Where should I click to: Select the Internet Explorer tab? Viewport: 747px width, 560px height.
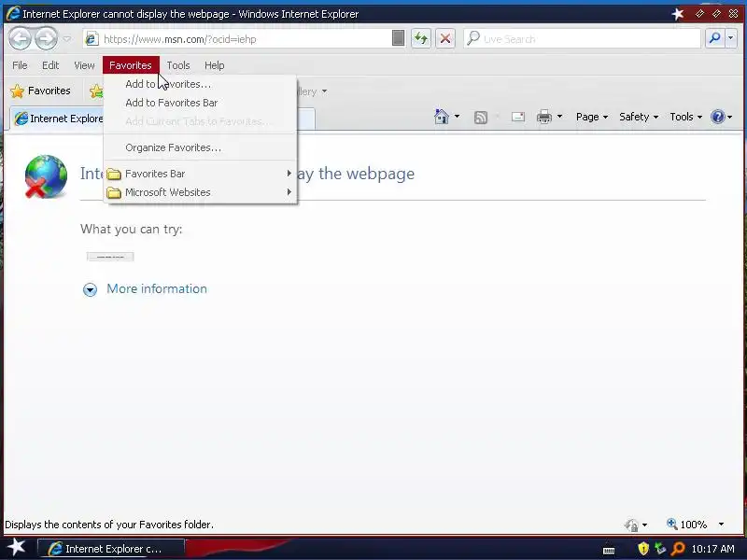[x=57, y=119]
